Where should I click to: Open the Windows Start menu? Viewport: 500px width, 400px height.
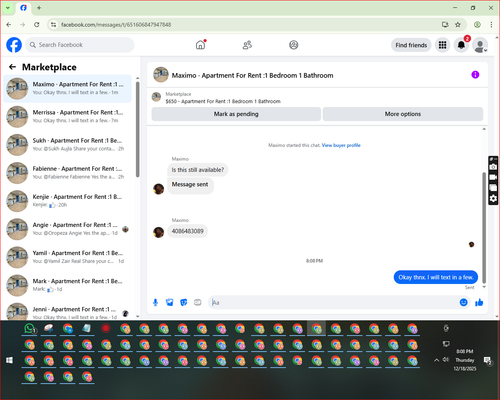click(9, 360)
